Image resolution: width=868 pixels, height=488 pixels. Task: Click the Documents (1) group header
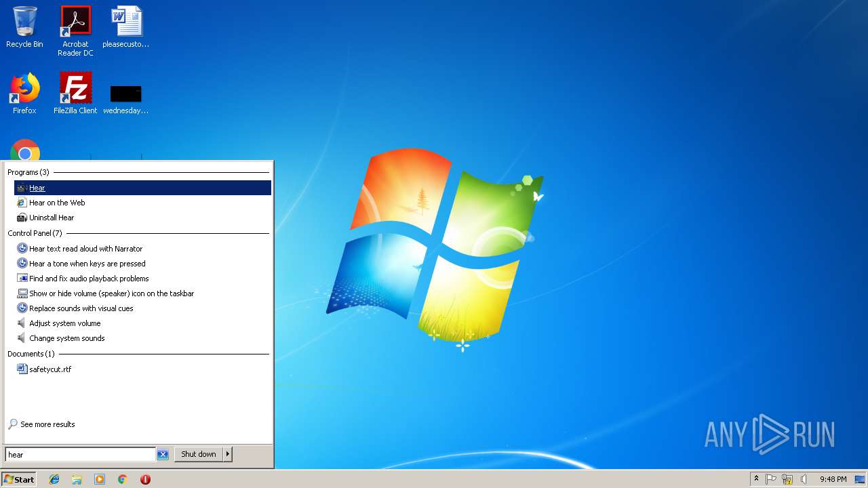click(31, 354)
